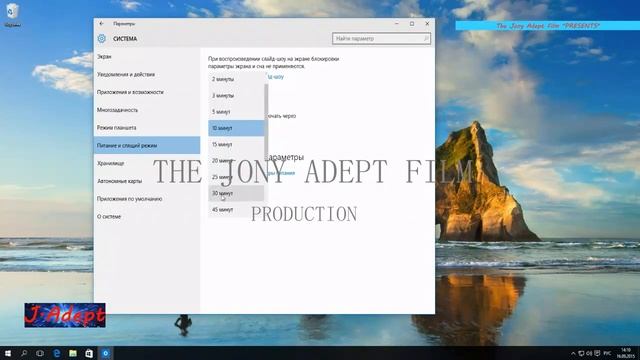Select Режим планшета in the sidebar
The width and height of the screenshot is (640, 360).
point(147,128)
